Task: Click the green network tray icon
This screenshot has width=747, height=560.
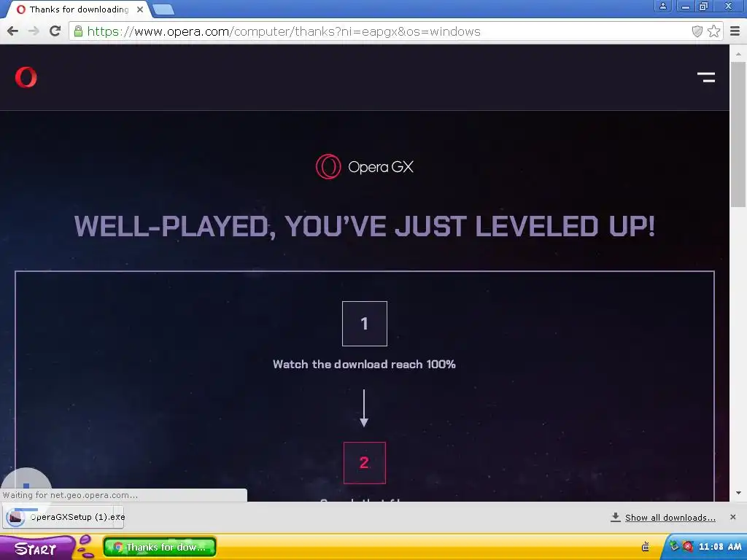Action: coord(674,547)
